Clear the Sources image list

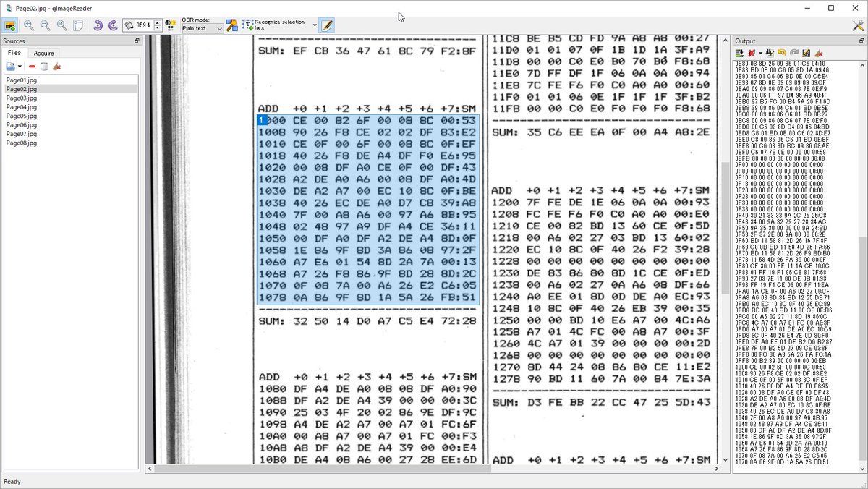56,67
